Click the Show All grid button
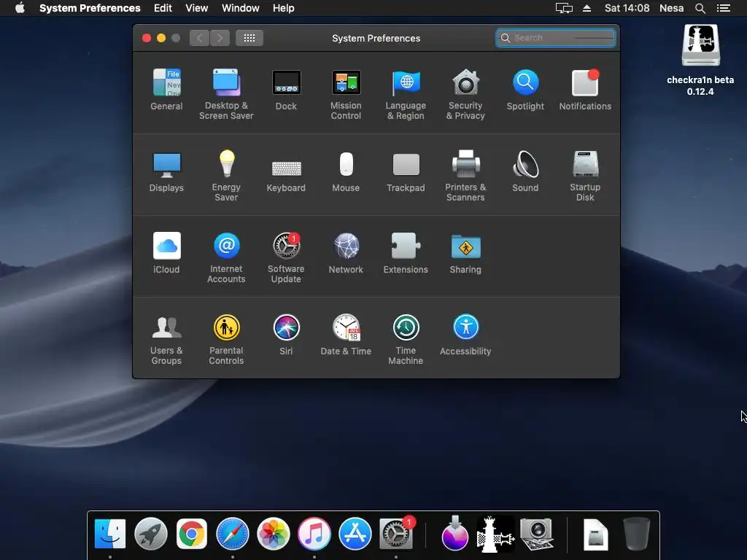Image resolution: width=747 pixels, height=560 pixels. 249,38
